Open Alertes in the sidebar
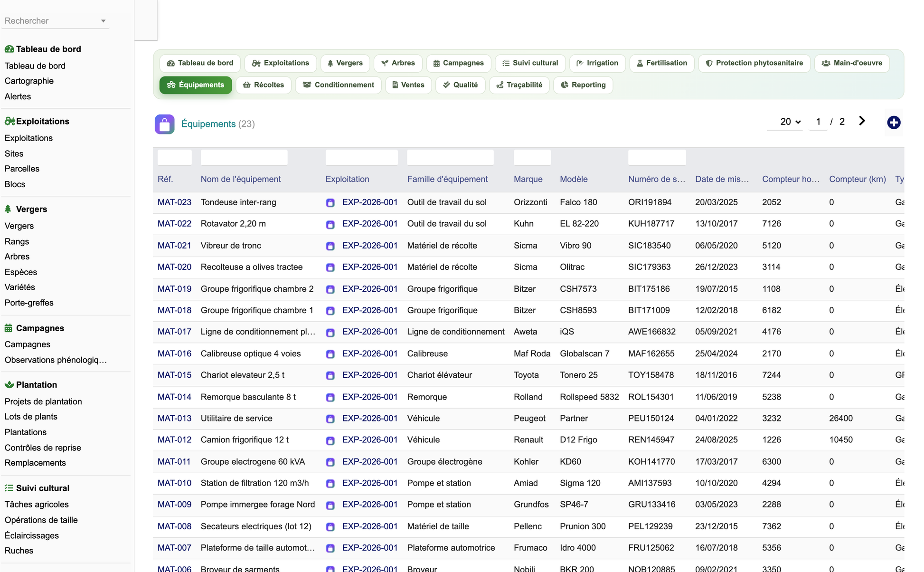 coord(18,96)
